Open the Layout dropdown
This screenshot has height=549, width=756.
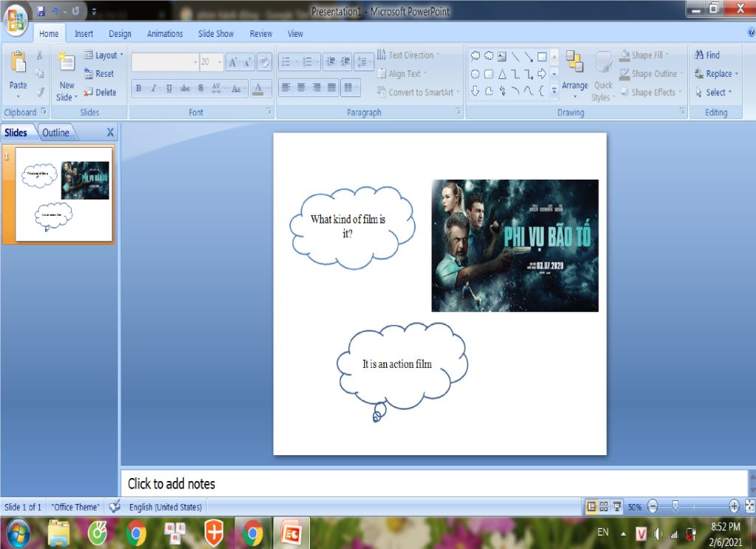[x=103, y=55]
